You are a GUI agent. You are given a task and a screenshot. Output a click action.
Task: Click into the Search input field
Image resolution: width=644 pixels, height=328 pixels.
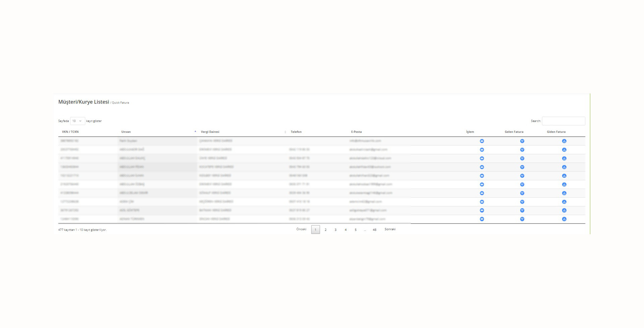(563, 121)
